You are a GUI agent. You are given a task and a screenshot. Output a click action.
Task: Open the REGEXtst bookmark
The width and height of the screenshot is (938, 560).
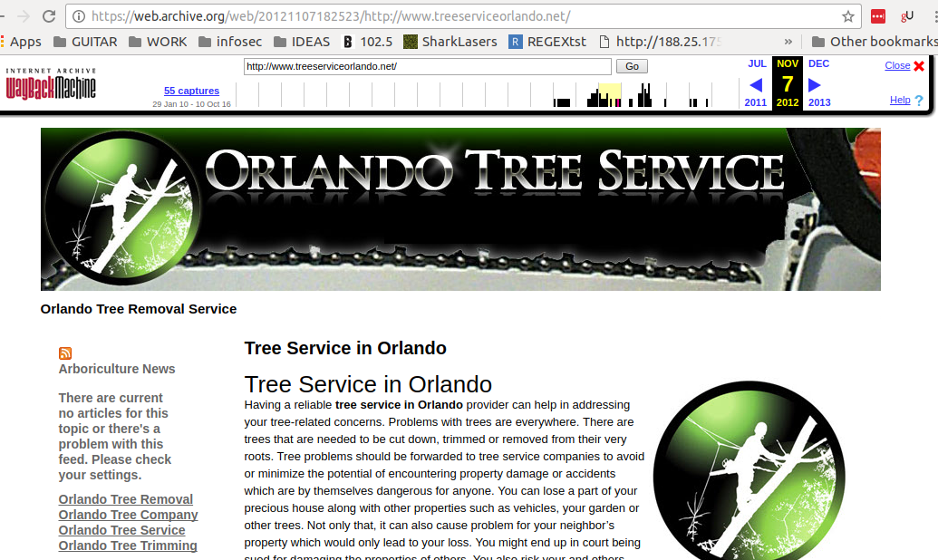click(547, 42)
